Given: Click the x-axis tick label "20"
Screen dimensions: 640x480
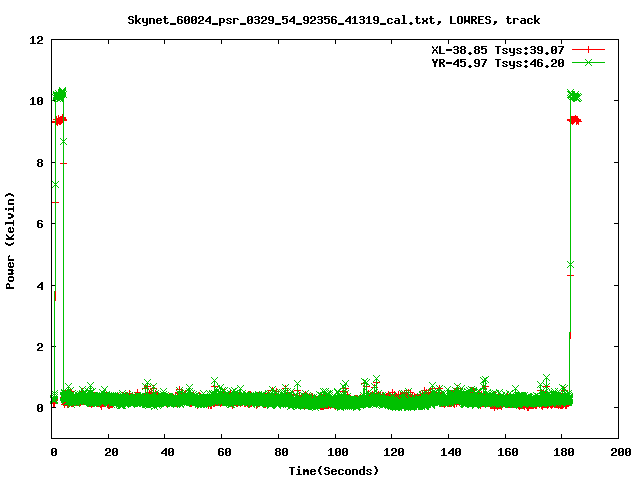Looking at the screenshot, I should 111,452.
